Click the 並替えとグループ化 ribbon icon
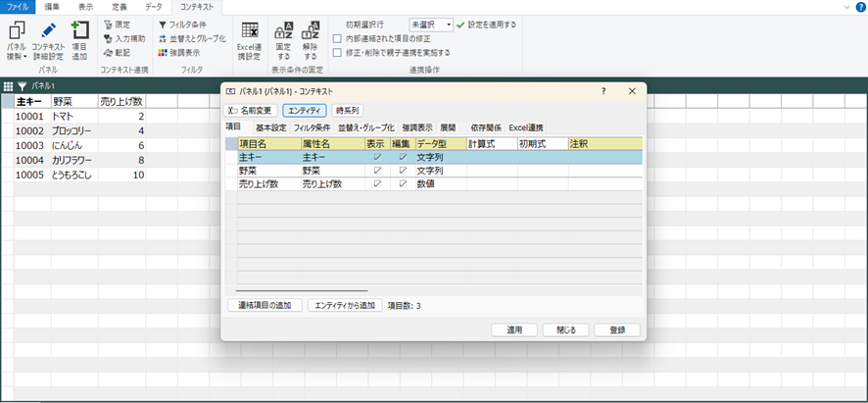This screenshot has height=403, width=868. click(163, 38)
